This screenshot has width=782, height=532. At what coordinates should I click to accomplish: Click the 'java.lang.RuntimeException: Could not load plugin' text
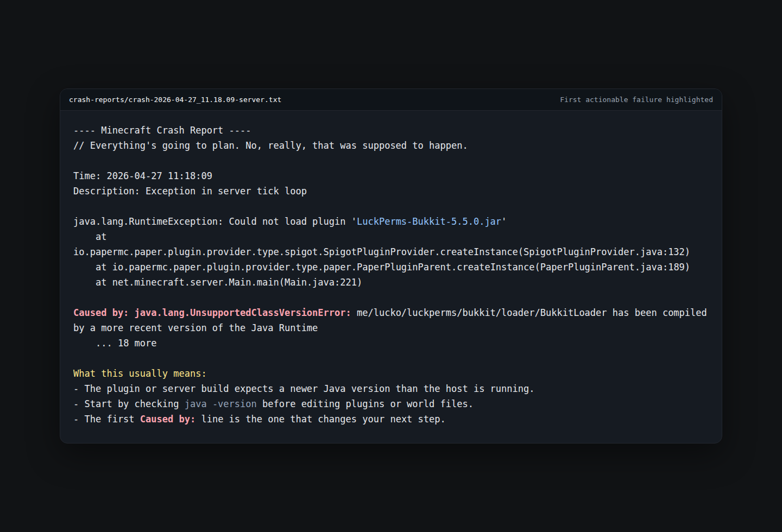209,221
